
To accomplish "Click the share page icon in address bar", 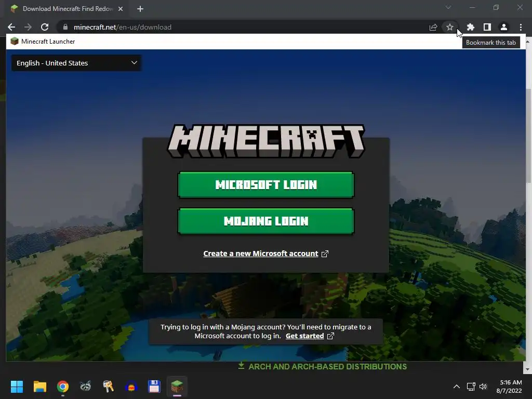I will pos(433,27).
